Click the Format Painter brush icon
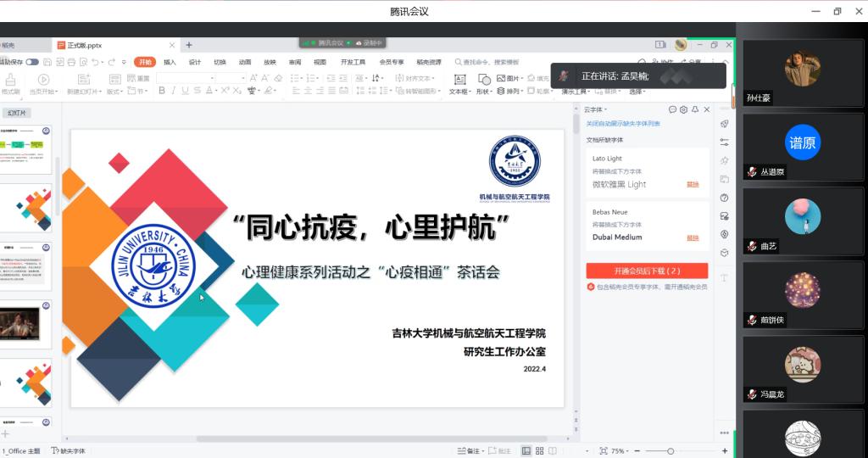Viewport: 868px width, 458px height. (10, 80)
